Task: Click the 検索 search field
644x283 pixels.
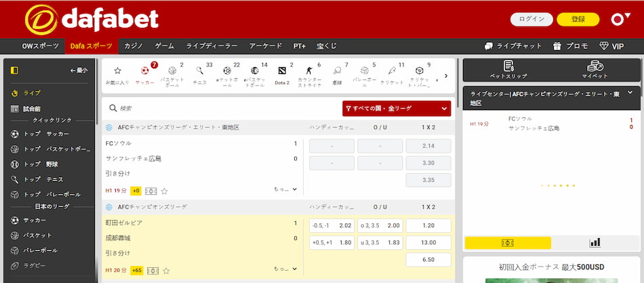Action: 217,108
